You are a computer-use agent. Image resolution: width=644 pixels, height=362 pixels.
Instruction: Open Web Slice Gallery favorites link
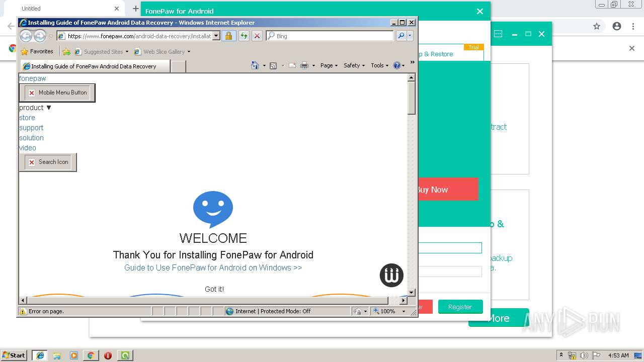[x=162, y=51]
